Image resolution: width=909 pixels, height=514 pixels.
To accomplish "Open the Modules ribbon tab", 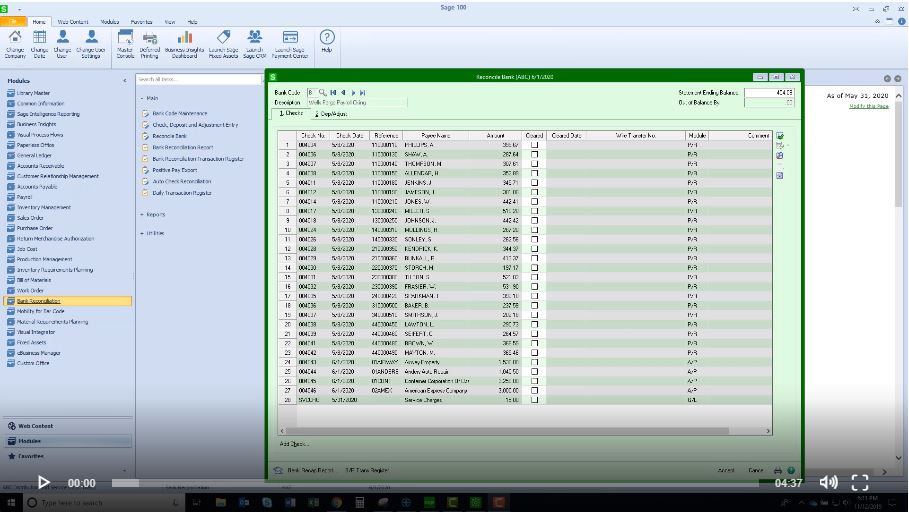I will pos(110,21).
